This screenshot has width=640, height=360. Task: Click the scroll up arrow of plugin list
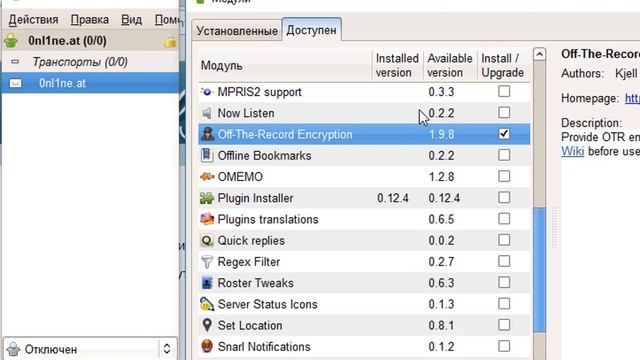(540, 54)
